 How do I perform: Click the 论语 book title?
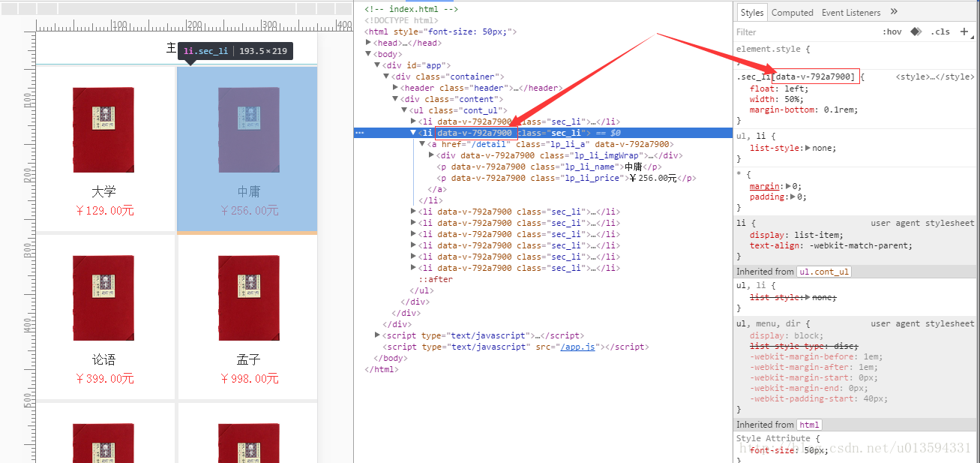tap(104, 360)
